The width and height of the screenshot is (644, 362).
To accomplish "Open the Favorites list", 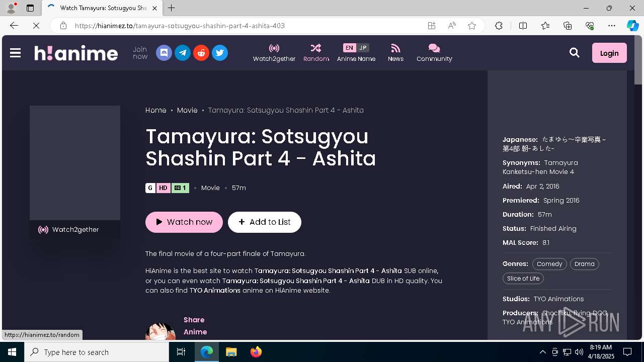I will pos(545,26).
